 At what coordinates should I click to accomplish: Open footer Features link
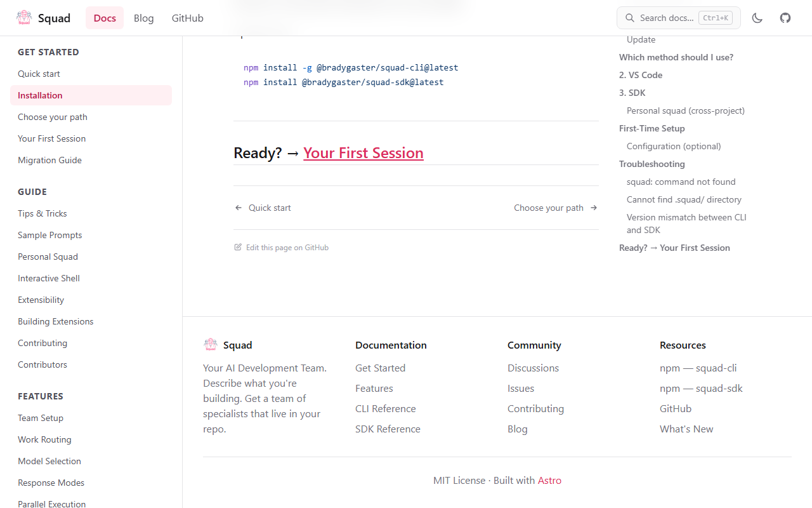[374, 388]
